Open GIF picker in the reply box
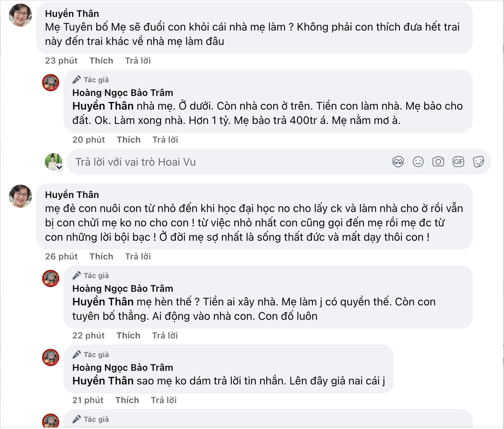 [x=458, y=162]
